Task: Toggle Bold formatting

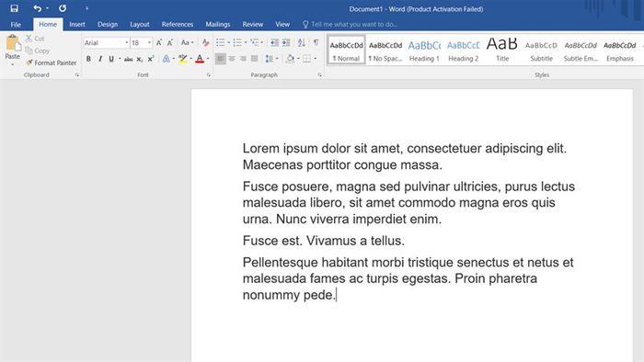Action: [x=88, y=59]
